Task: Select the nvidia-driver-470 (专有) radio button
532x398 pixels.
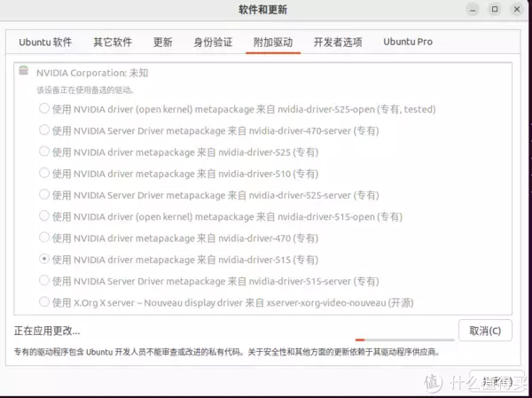Action: point(44,238)
